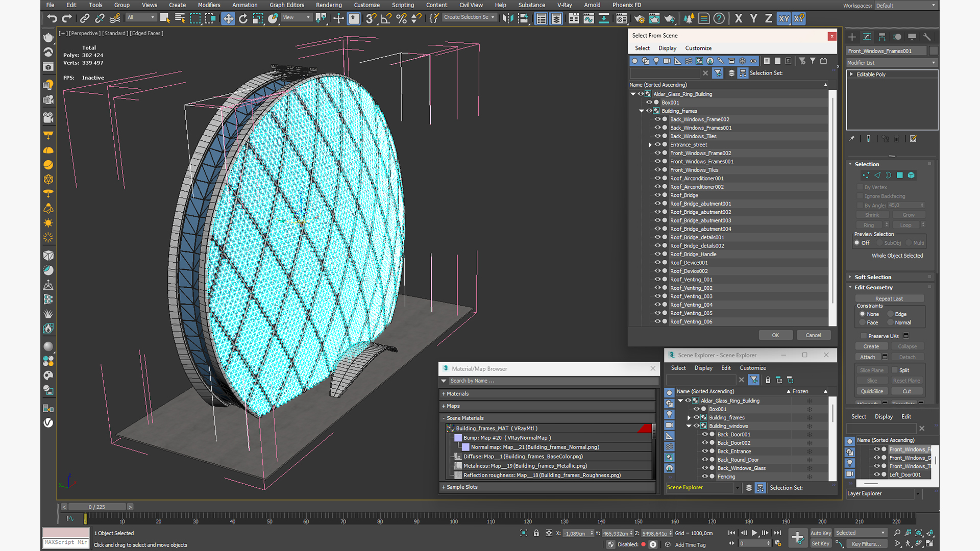
Task: Enable the By Vertex checkbox
Action: [x=860, y=187]
